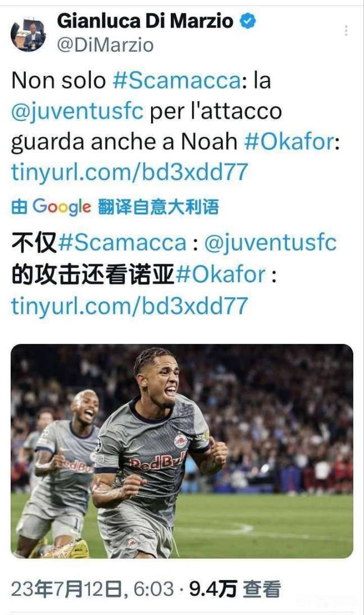Open the @DiMarzio handle
The width and height of the screenshot is (364, 615).
click(x=105, y=45)
